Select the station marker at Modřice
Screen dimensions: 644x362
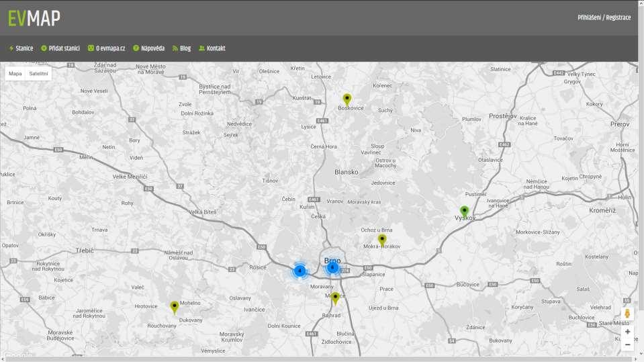pyautogui.click(x=335, y=298)
